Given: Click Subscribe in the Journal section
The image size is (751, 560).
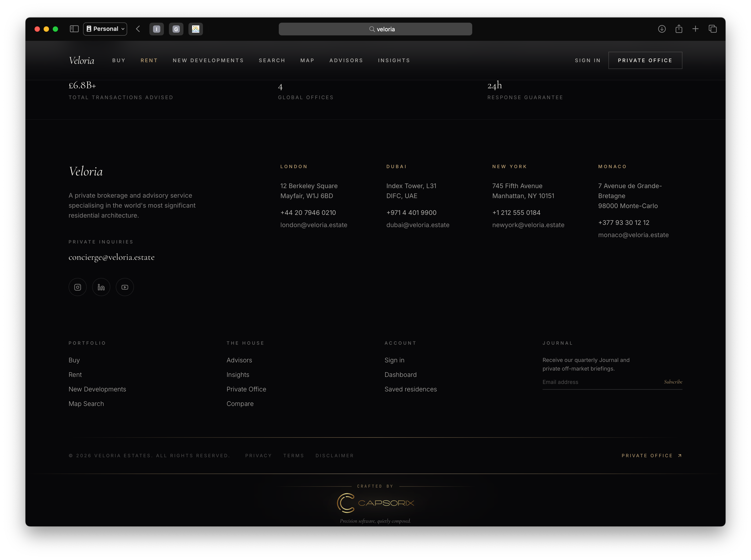Looking at the screenshot, I should [673, 382].
